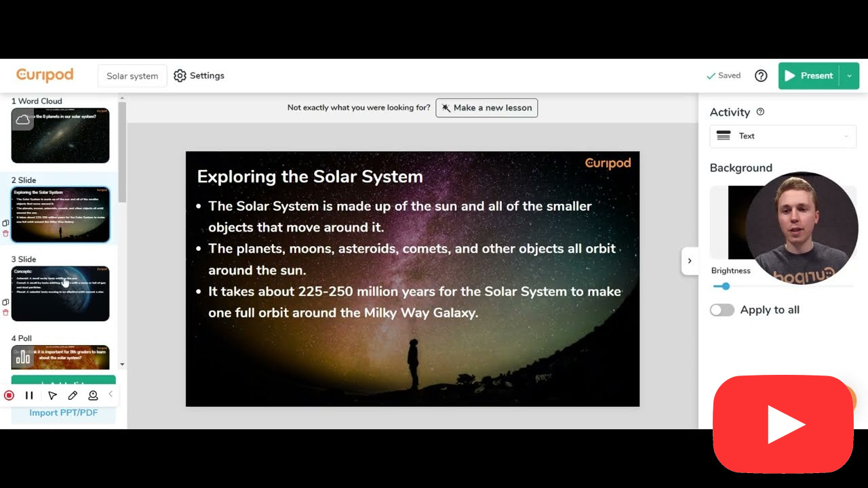Click Import PPT/PDF link

coord(64,413)
